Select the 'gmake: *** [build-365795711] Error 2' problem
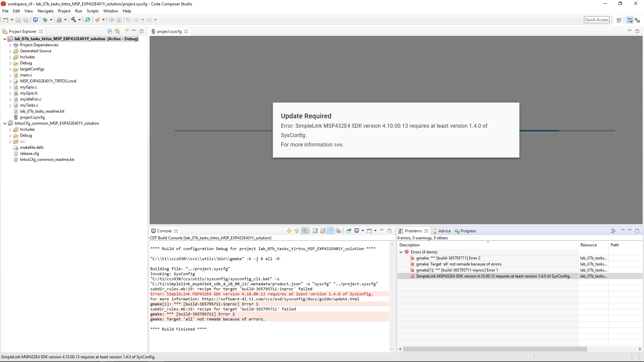The height and width of the screenshot is (362, 644). [x=448, y=258]
